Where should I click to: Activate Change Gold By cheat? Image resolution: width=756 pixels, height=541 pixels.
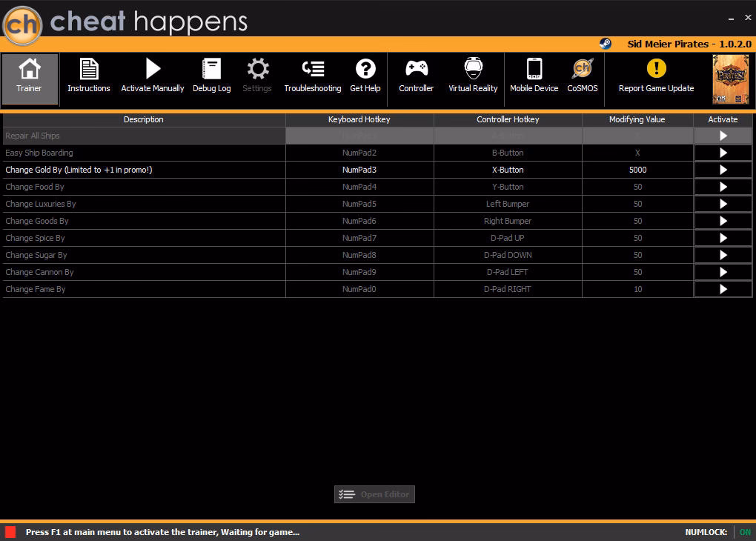pos(723,170)
